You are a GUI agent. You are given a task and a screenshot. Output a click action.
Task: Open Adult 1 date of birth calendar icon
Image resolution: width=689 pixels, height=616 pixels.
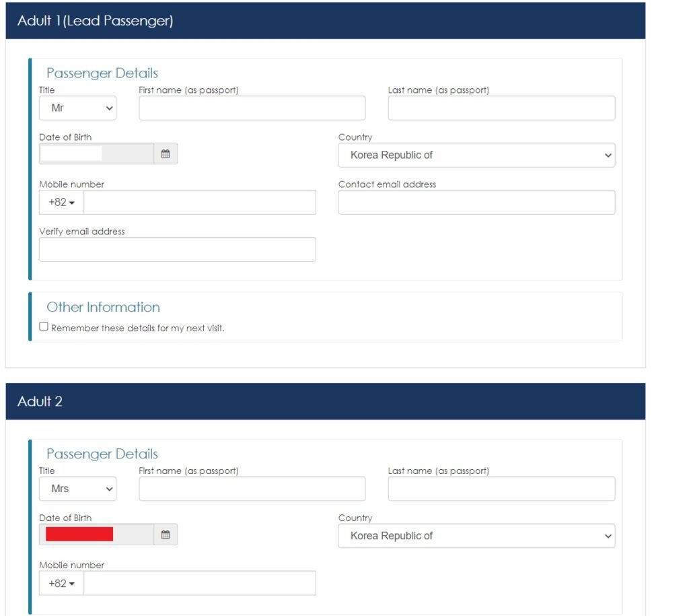point(166,154)
